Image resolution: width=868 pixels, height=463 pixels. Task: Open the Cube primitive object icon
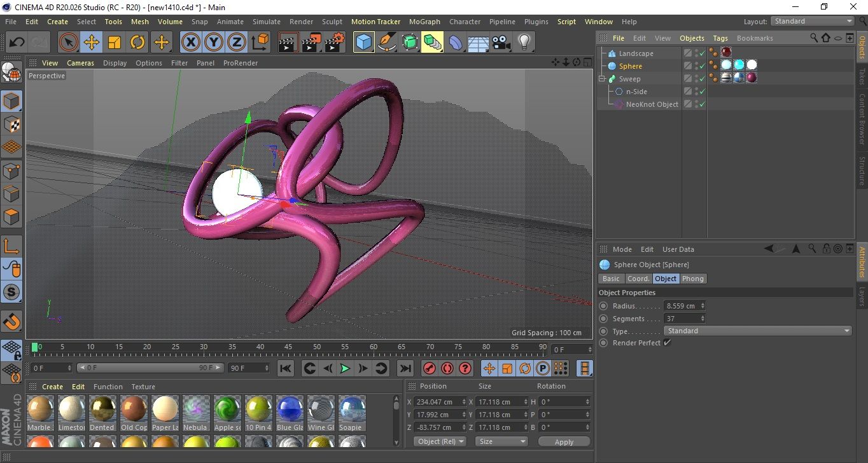point(363,43)
